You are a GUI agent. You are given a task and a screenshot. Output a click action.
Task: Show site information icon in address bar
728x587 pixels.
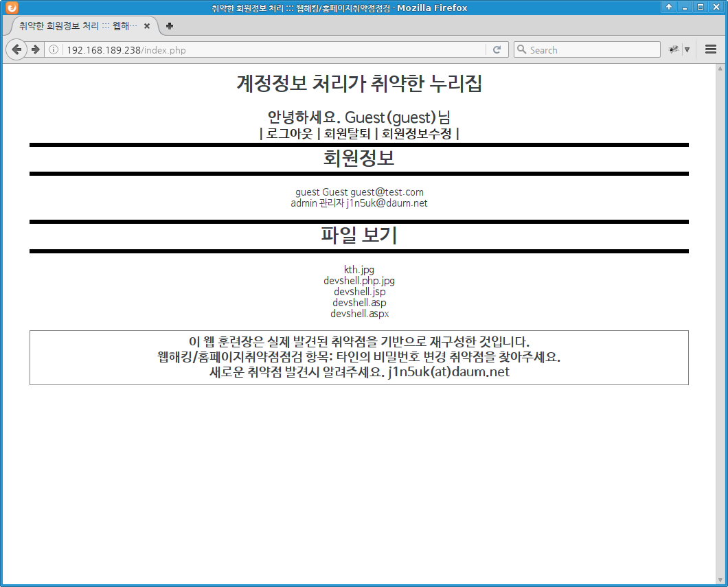54,49
